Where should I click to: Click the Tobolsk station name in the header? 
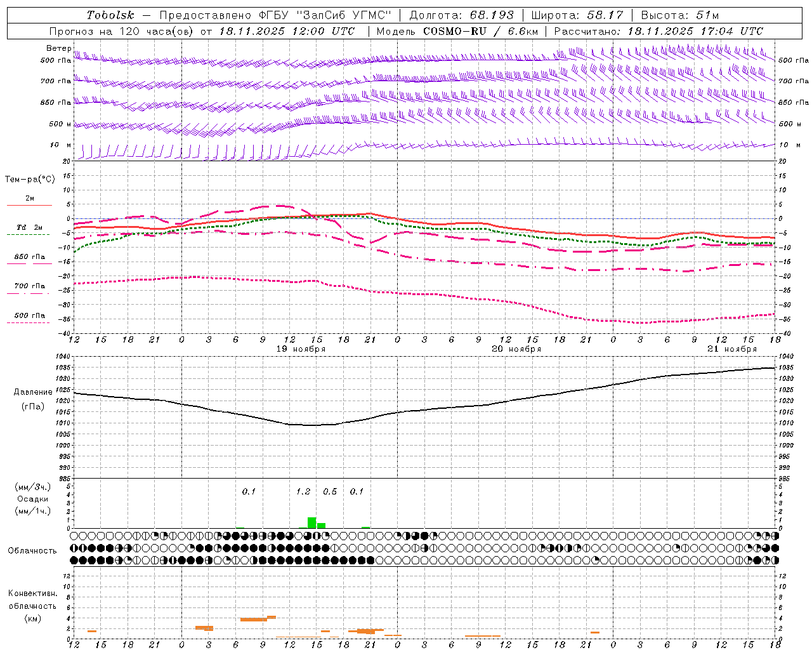point(110,15)
